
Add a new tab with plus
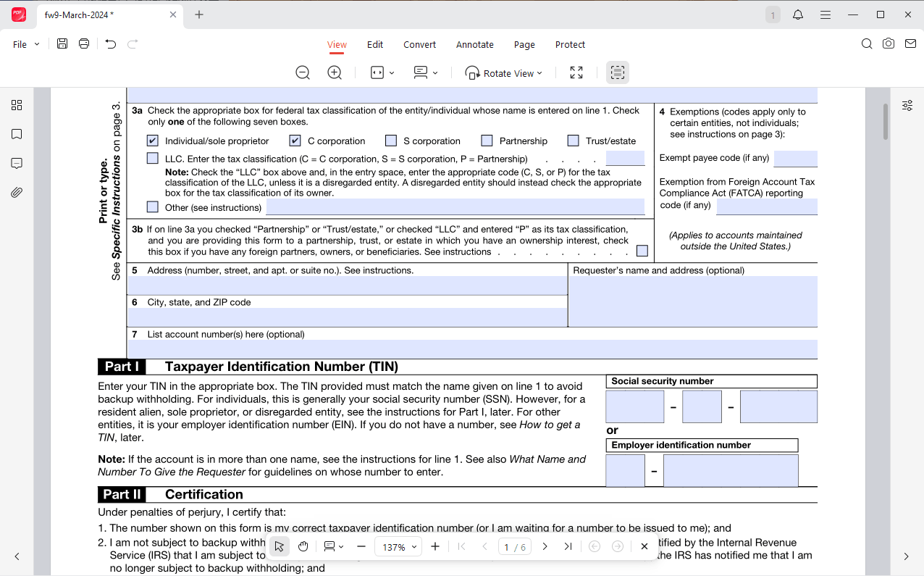199,14
